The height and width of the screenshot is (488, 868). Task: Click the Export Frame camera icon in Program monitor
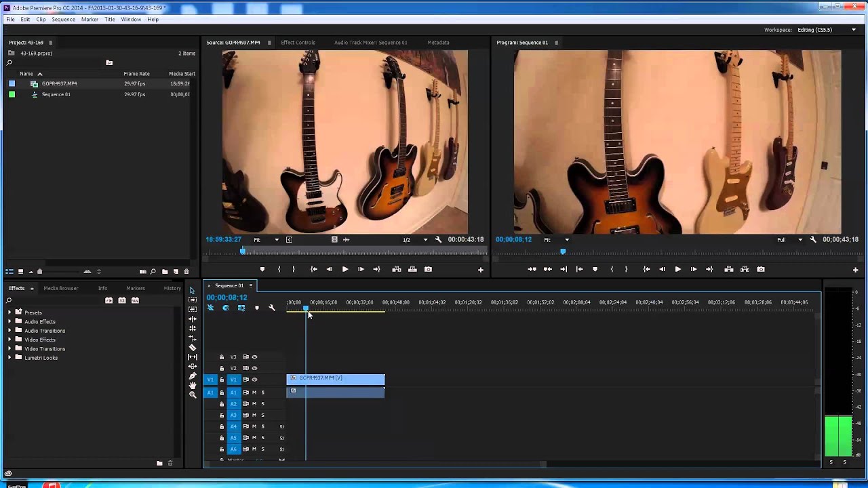pos(761,269)
